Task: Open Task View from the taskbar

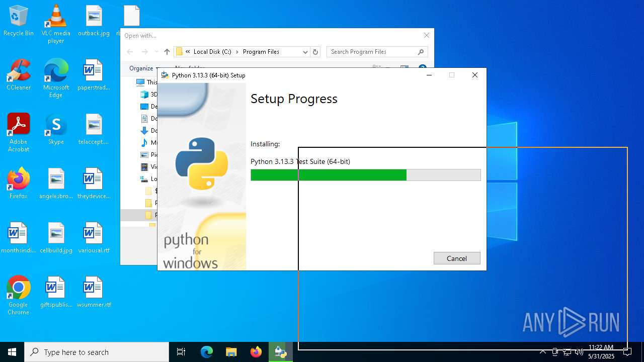Action: pyautogui.click(x=181, y=352)
